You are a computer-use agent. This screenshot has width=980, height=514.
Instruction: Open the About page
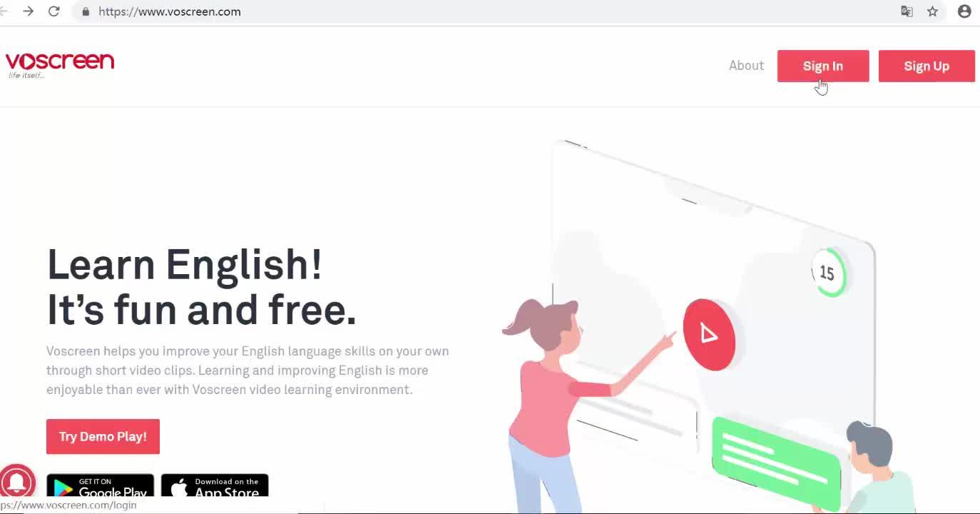point(746,66)
